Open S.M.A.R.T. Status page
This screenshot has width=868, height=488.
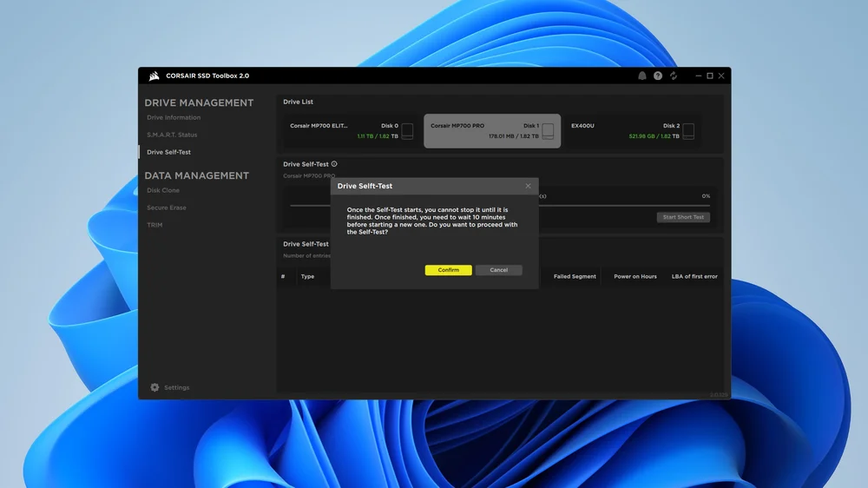coord(172,135)
